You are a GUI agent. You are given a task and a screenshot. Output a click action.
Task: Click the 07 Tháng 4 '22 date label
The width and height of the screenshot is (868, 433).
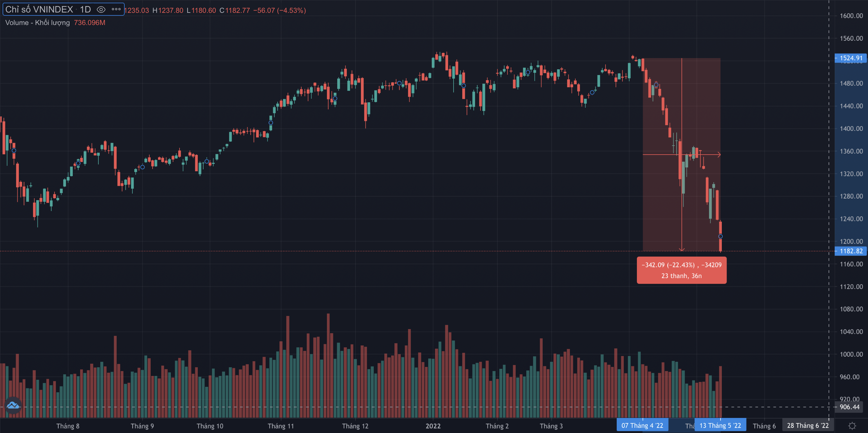click(x=642, y=426)
